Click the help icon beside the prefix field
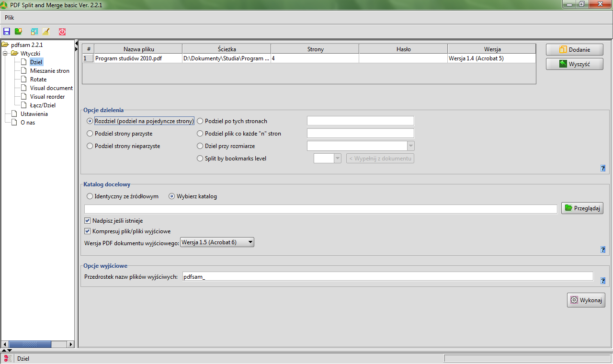This screenshot has width=613, height=364. tap(602, 281)
